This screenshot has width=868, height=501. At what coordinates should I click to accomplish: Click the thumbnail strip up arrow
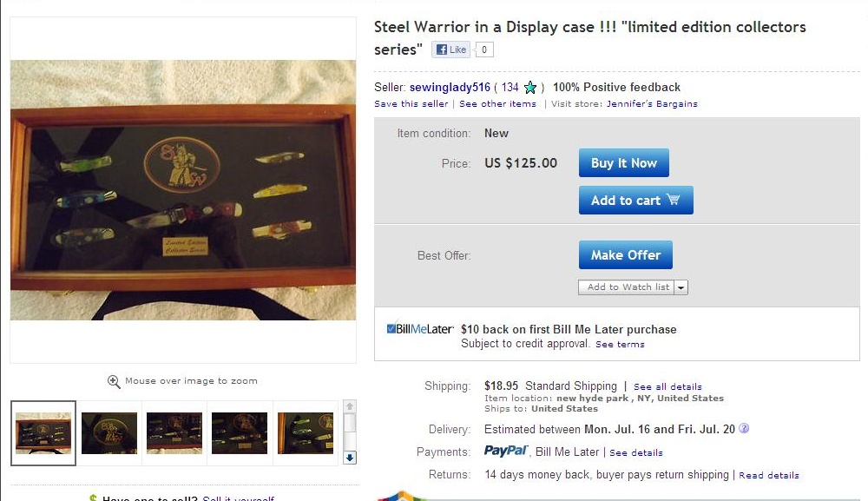point(350,406)
